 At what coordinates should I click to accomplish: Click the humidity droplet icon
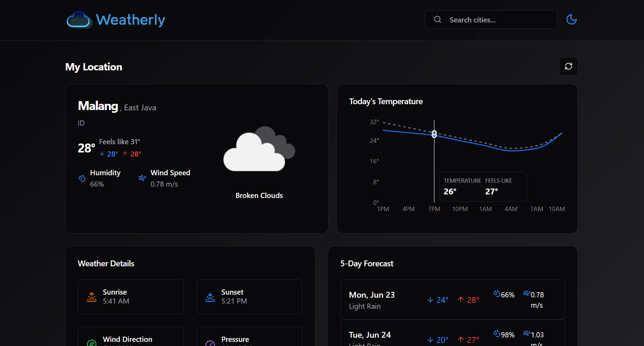pyautogui.click(x=82, y=178)
